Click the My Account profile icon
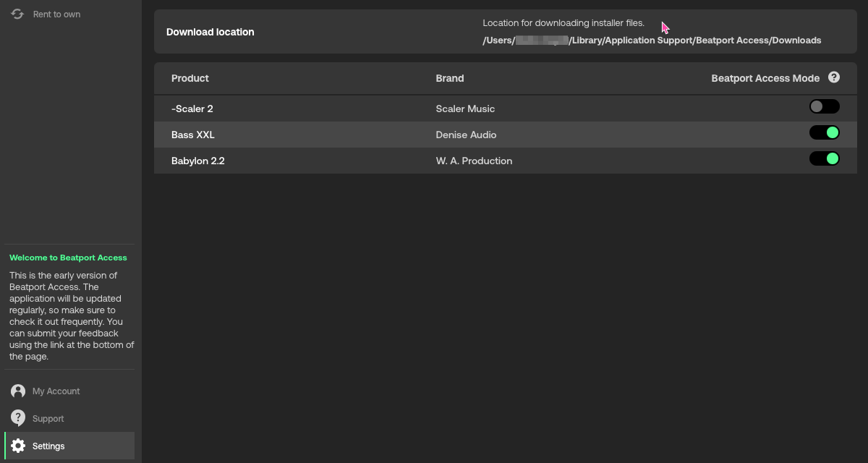The image size is (868, 463). [x=18, y=391]
